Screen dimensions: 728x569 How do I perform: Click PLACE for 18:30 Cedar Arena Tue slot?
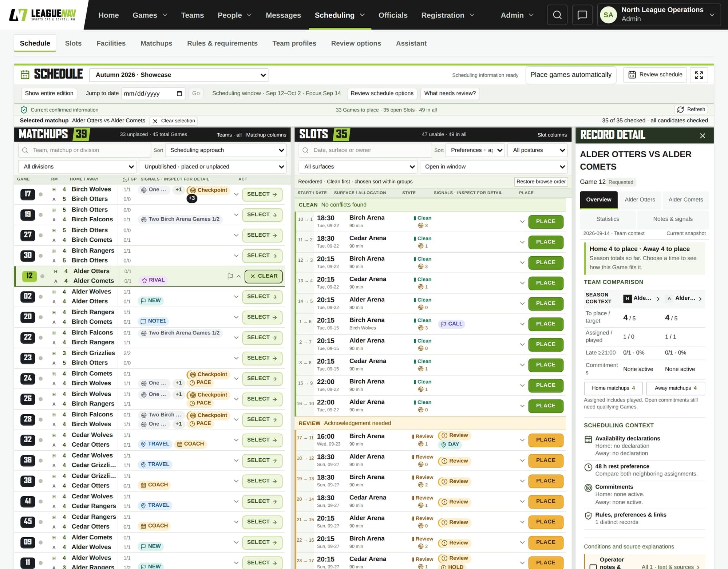coord(545,242)
